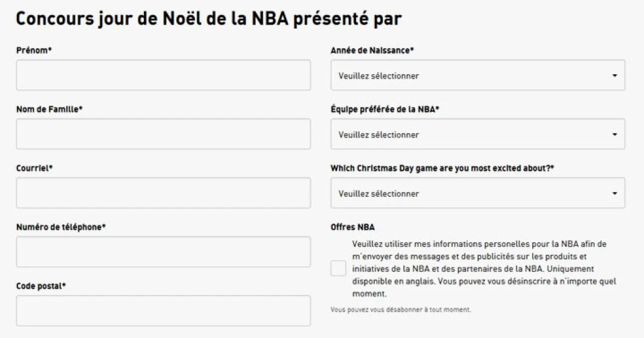Click the Offres NBA section heading

[352, 227]
